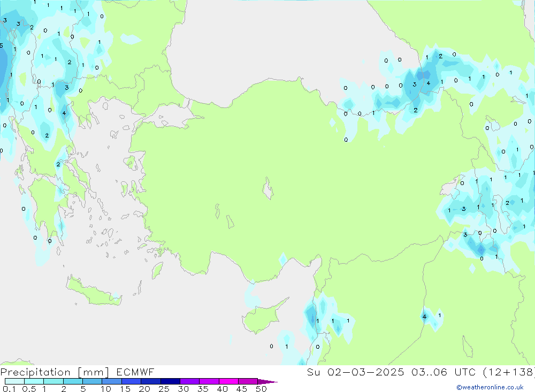Viewport: 535px width, 392px height.
Task: Open the weatheronline.co.uk link
Action: click(x=490, y=387)
